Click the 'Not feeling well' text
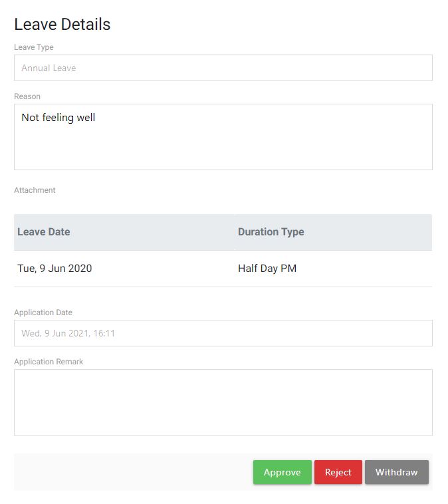 (x=58, y=118)
